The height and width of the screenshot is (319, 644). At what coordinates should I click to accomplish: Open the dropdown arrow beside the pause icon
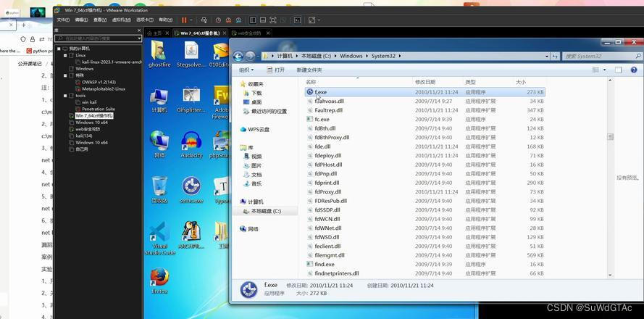click(191, 20)
